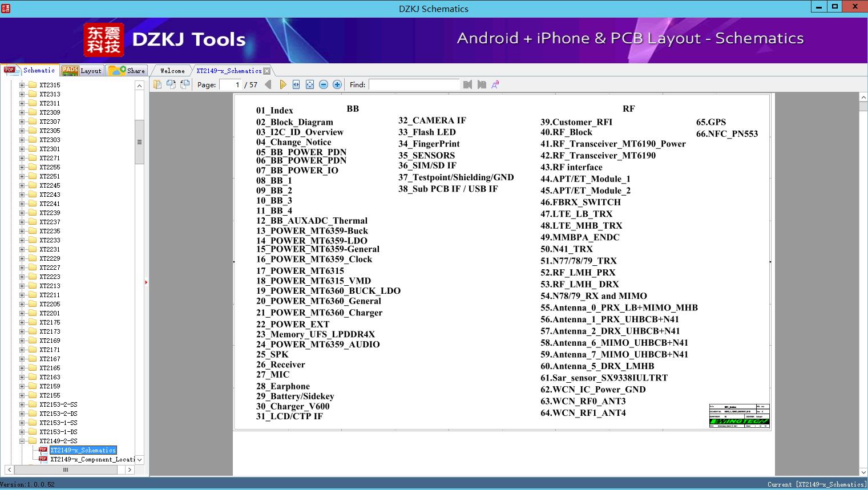The height and width of the screenshot is (490, 868).
Task: Expand the XT2301 folder
Action: point(22,149)
